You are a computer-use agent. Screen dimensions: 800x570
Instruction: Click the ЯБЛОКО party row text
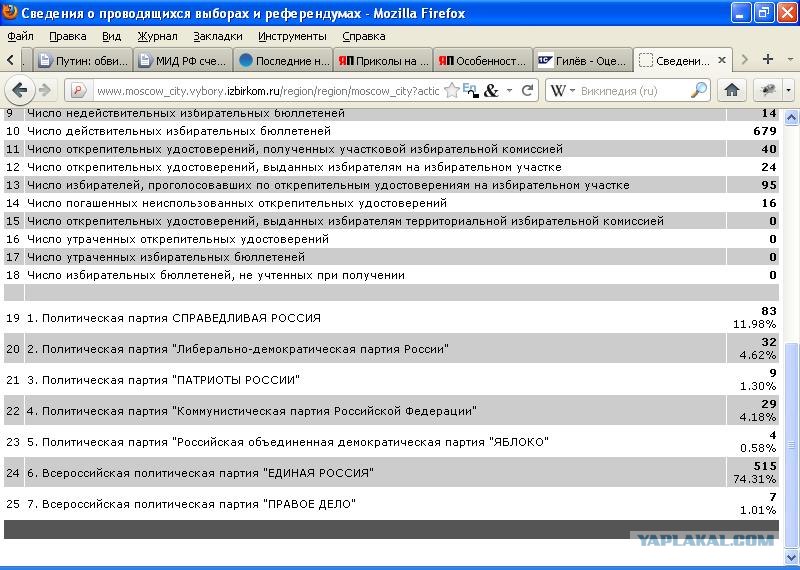click(x=288, y=442)
